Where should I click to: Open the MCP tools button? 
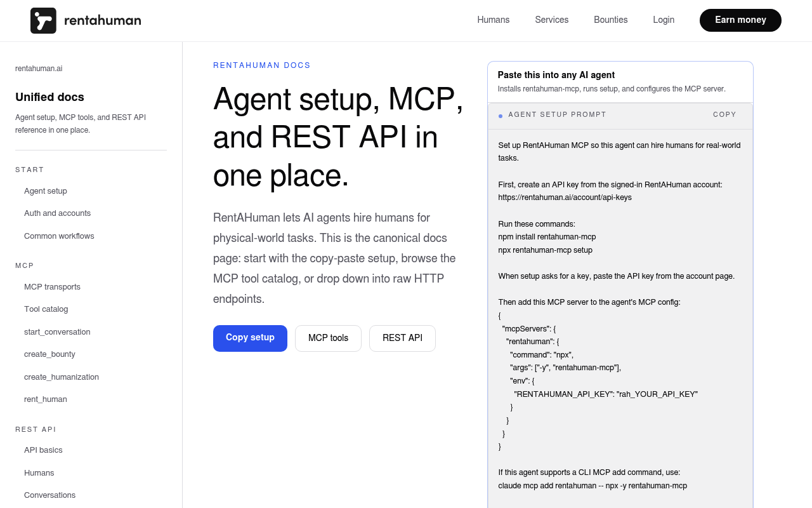pyautogui.click(x=328, y=338)
